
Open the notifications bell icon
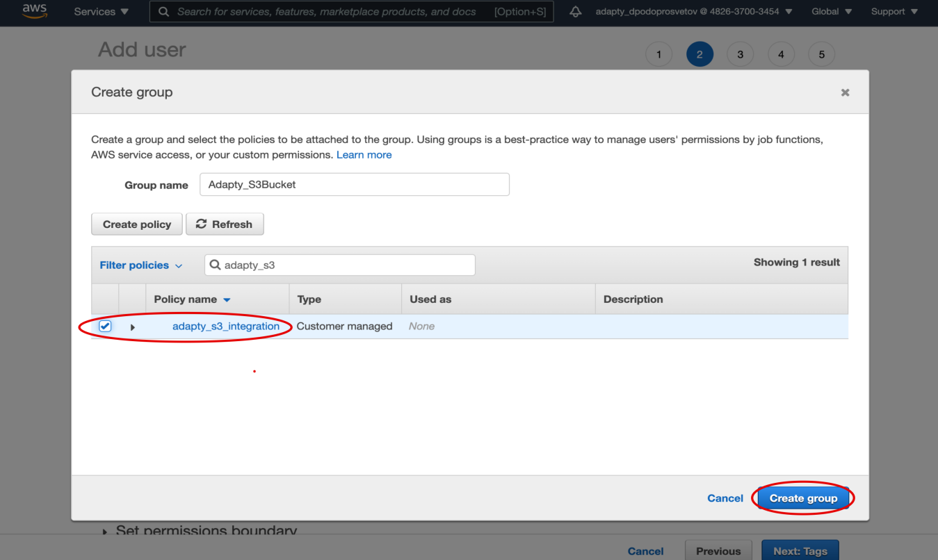575,12
